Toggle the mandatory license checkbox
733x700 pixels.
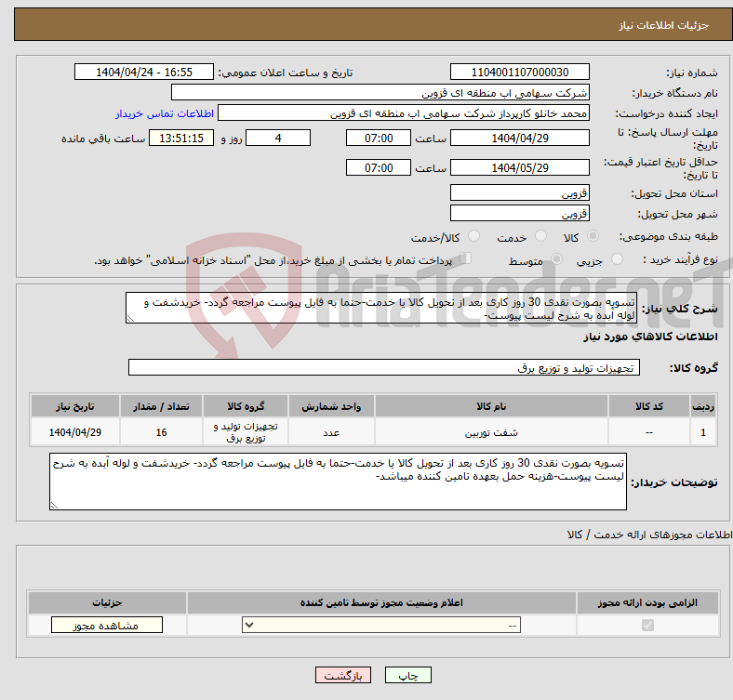point(648,626)
